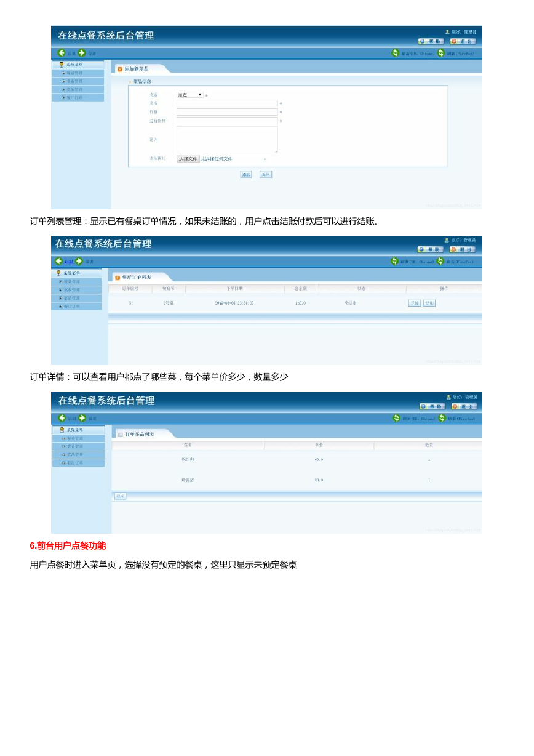534x756 pixels.
Task: Click Chrome refresh icon in add-dish screenshot
Action: 396,53
